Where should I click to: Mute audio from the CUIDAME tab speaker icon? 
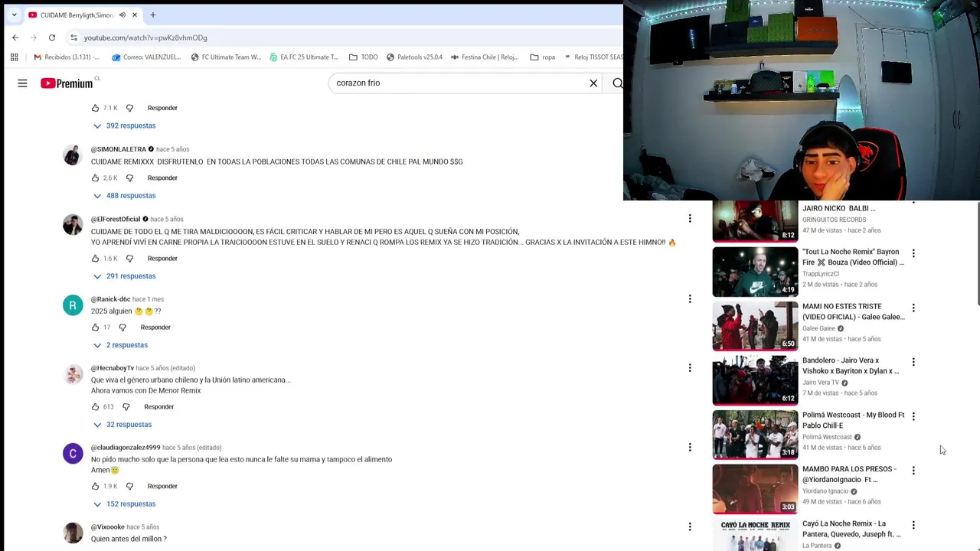(122, 15)
